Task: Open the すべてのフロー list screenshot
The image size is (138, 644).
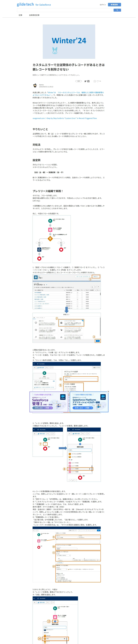Action: 67,292
